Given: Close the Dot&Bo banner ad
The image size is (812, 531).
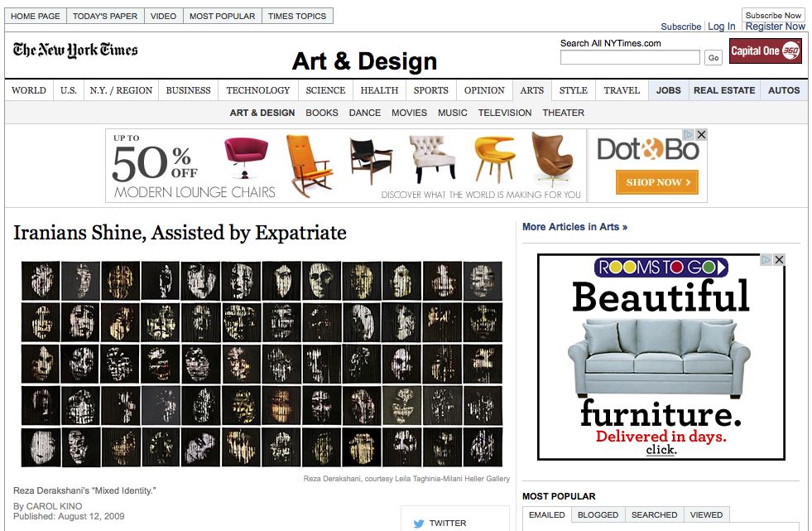Looking at the screenshot, I should (x=701, y=135).
